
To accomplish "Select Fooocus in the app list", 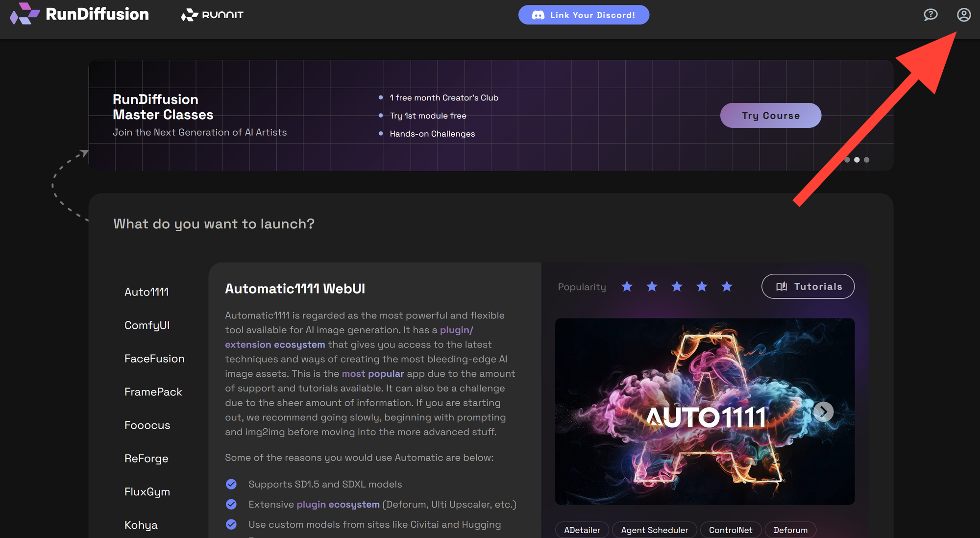I will click(x=147, y=425).
